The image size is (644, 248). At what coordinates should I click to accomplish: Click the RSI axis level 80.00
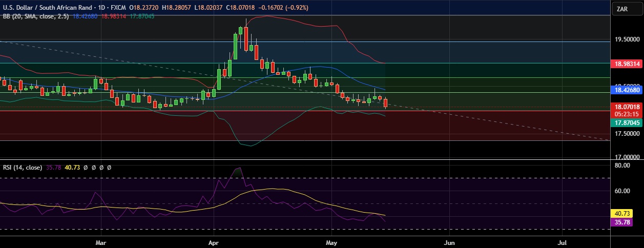[622, 166]
